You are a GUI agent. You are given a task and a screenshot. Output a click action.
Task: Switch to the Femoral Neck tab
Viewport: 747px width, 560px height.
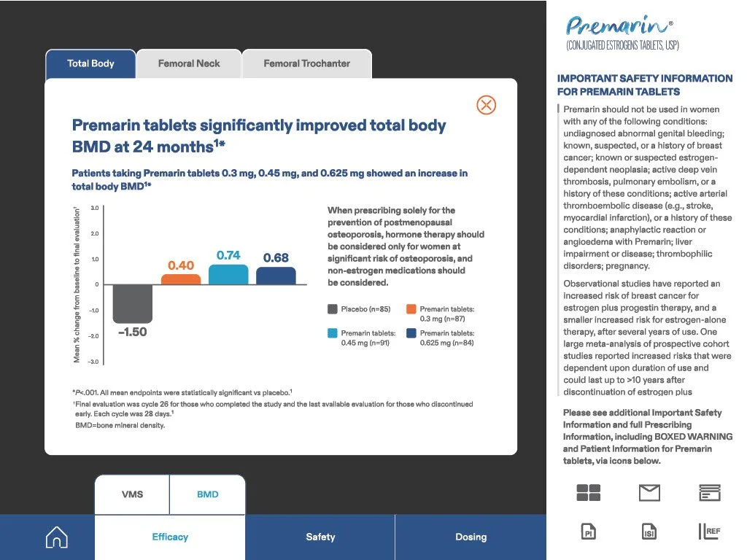[189, 64]
